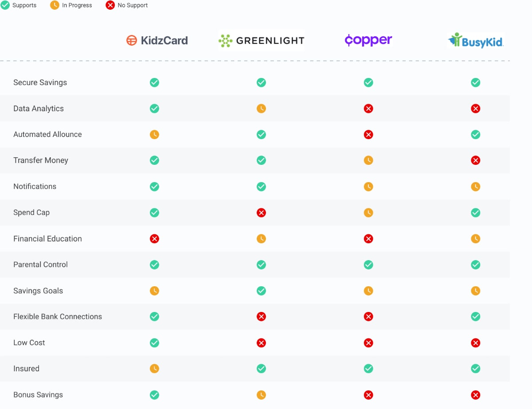Click Greenlight's Flexible Bank Connections red cross
This screenshot has width=532, height=409.
coord(262,316)
